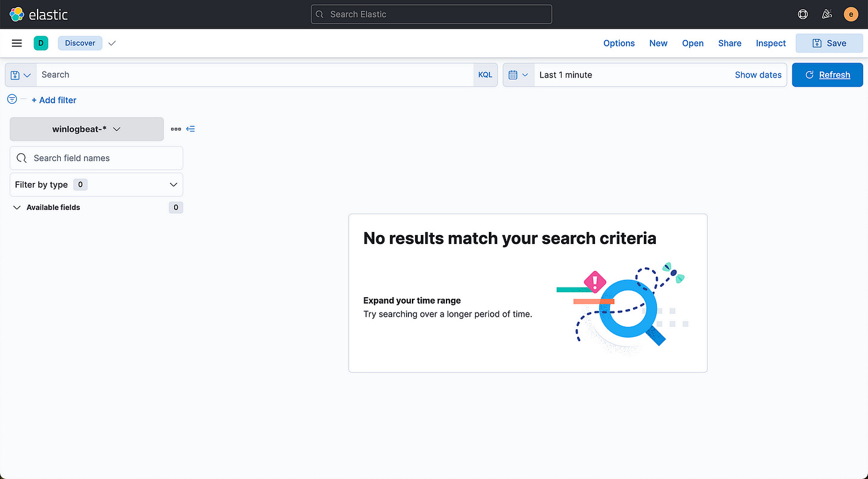Screen dimensions: 868x479
Task: Collapse the field sidebar arrow icon
Action: click(x=191, y=129)
